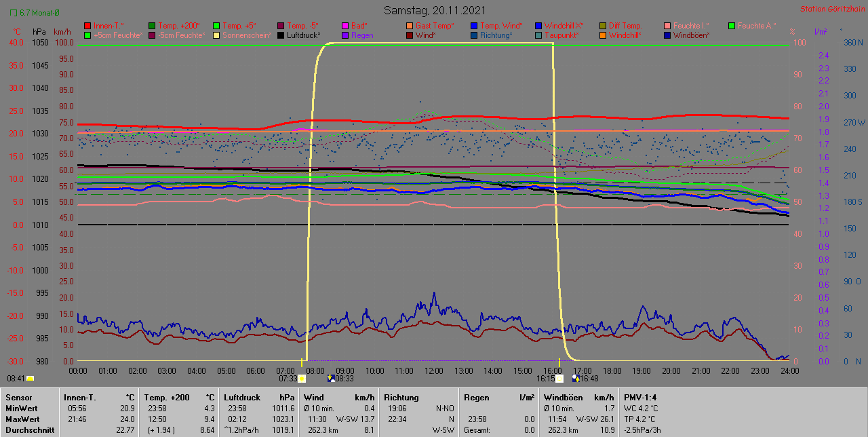Click the (+ 1.94 ) temperature deviation
The width and height of the screenshot is (868, 437).
click(x=163, y=430)
